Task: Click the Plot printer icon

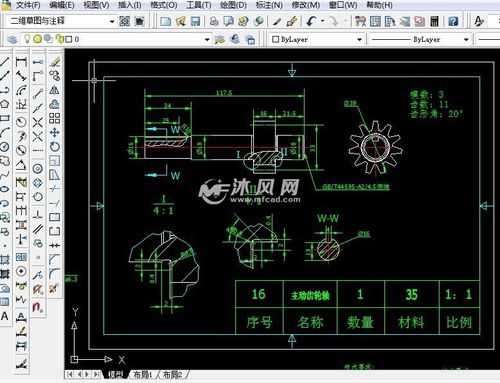Action: click(x=214, y=21)
